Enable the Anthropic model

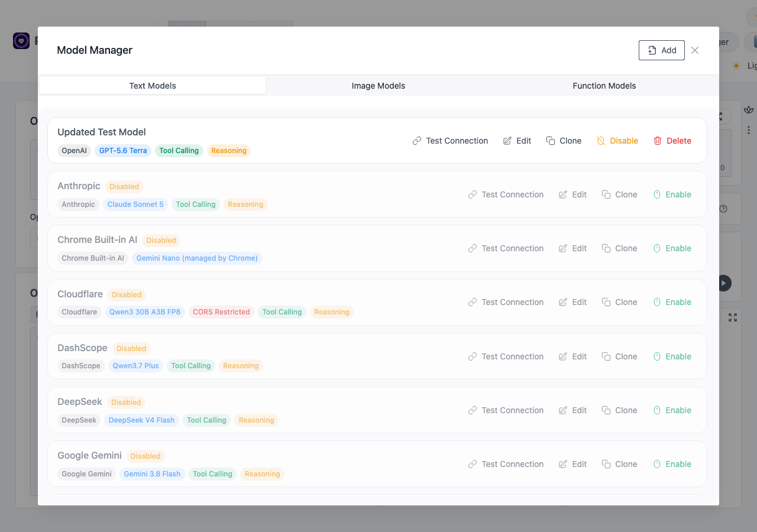click(672, 194)
